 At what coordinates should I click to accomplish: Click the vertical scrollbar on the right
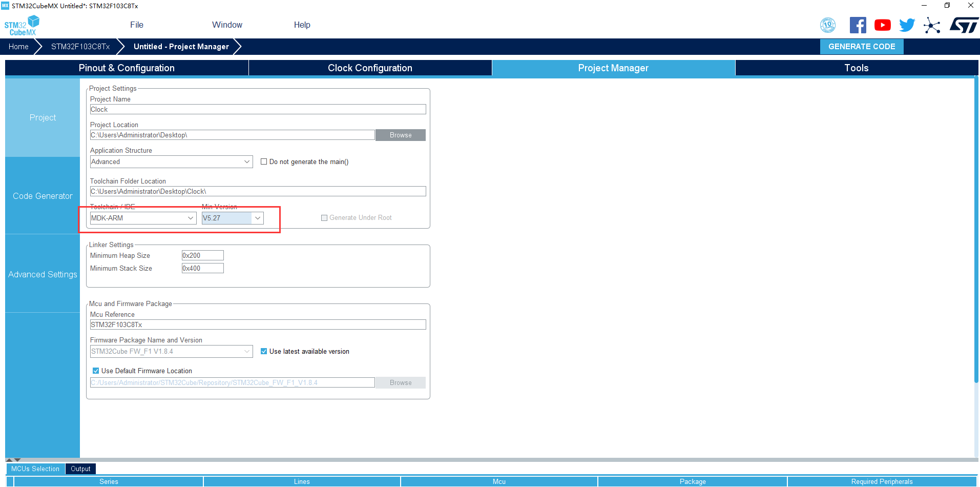(x=976, y=229)
